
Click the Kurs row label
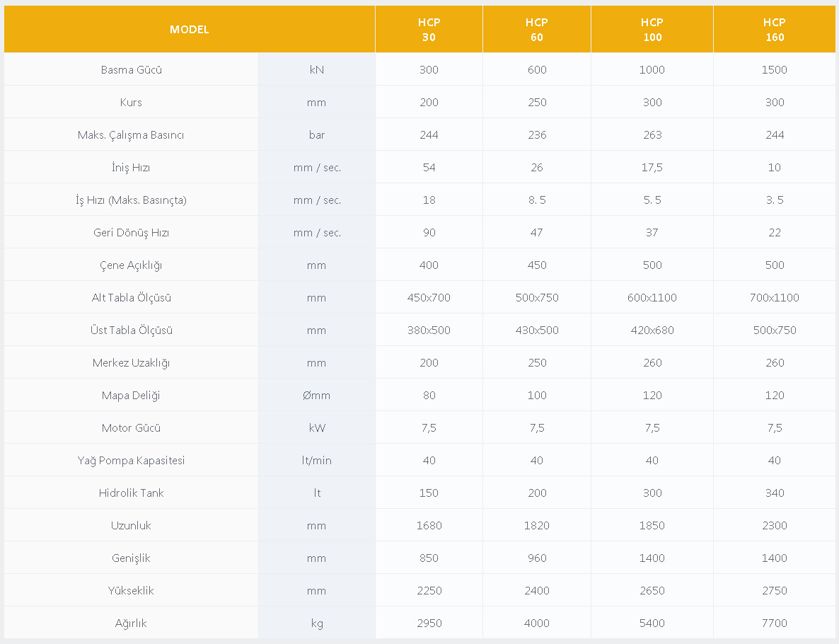[x=131, y=102]
